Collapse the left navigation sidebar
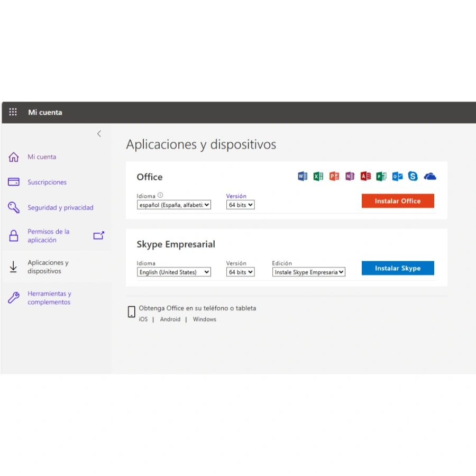Image resolution: width=476 pixels, height=476 pixels. click(99, 134)
